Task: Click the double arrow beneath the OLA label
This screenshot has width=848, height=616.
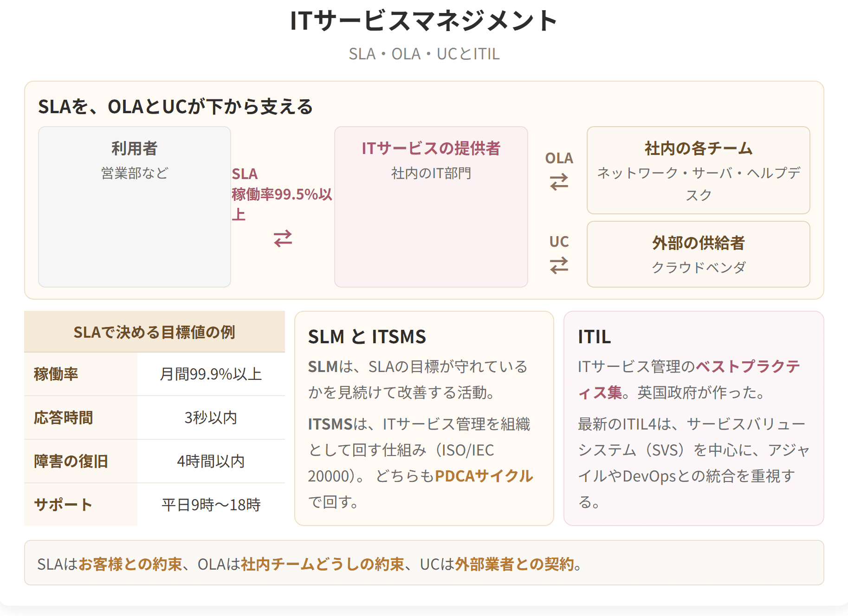Action: tap(559, 182)
